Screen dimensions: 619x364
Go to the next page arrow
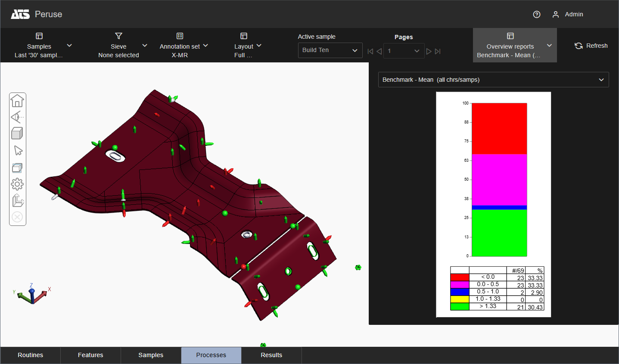[429, 51]
